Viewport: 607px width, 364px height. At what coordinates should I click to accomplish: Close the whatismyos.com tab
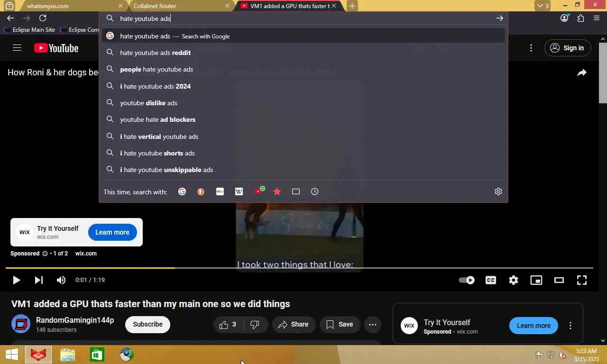[x=120, y=6]
